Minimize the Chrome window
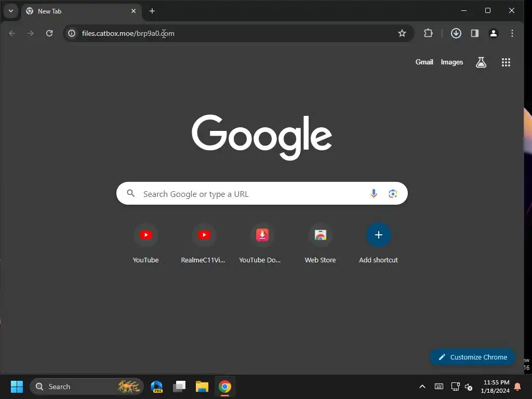 [x=464, y=11]
